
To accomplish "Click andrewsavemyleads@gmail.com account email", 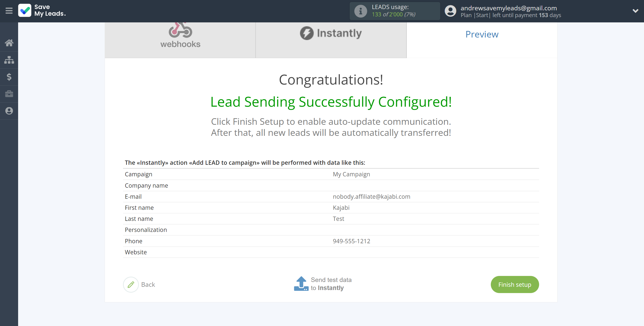I will (x=509, y=8).
